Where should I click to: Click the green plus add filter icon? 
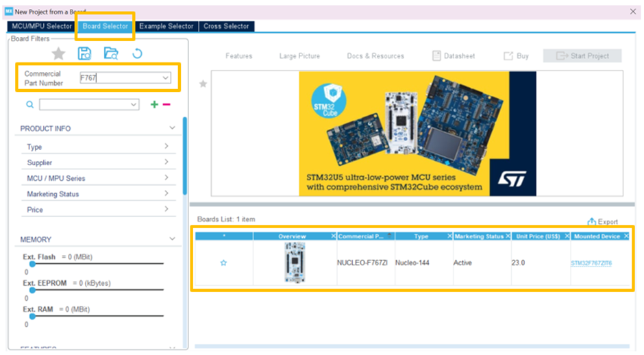[x=154, y=104]
